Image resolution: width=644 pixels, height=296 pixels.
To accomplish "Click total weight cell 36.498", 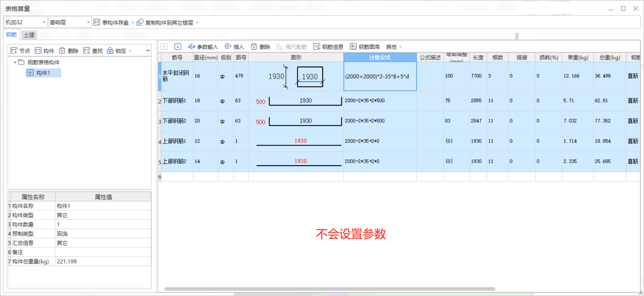I will coord(610,76).
